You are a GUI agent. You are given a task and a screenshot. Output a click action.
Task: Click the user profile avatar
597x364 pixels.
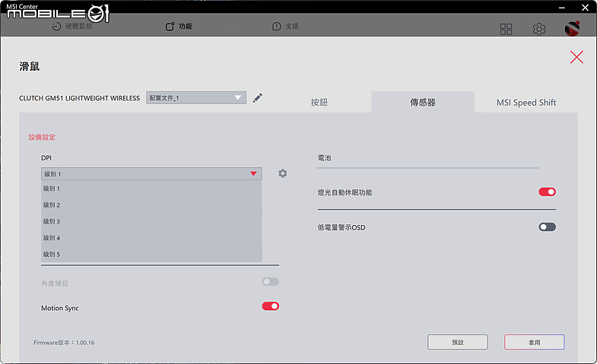point(572,29)
